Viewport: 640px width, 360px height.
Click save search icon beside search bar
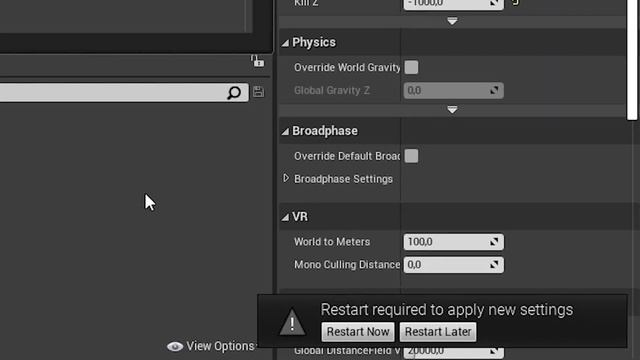pyautogui.click(x=258, y=92)
